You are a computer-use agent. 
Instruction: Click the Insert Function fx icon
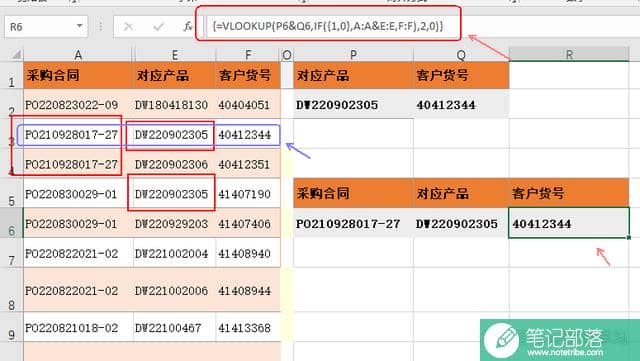click(187, 27)
